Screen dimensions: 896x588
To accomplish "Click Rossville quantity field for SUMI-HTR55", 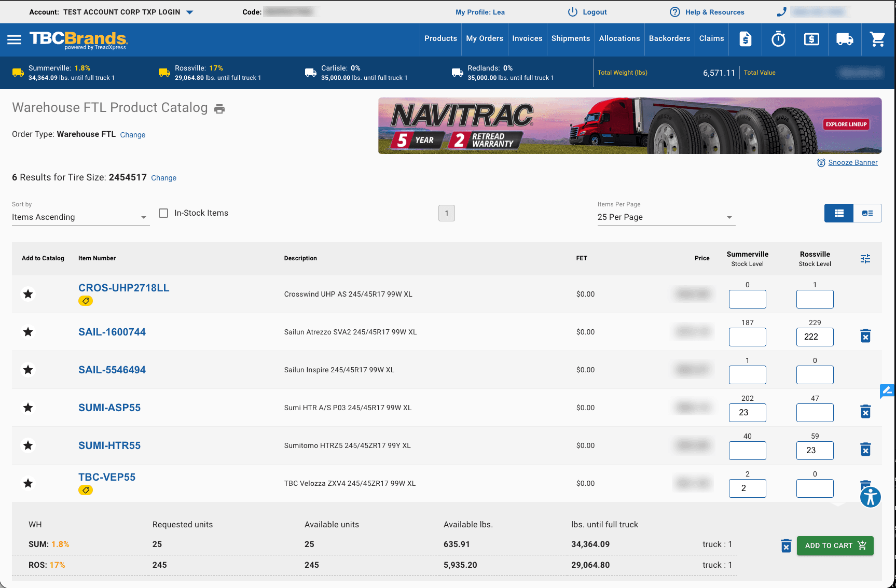I will pyautogui.click(x=815, y=451).
